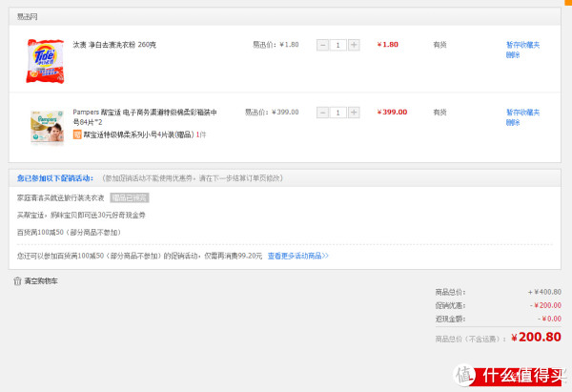Delete the Pampers diapers item

[x=513, y=122]
